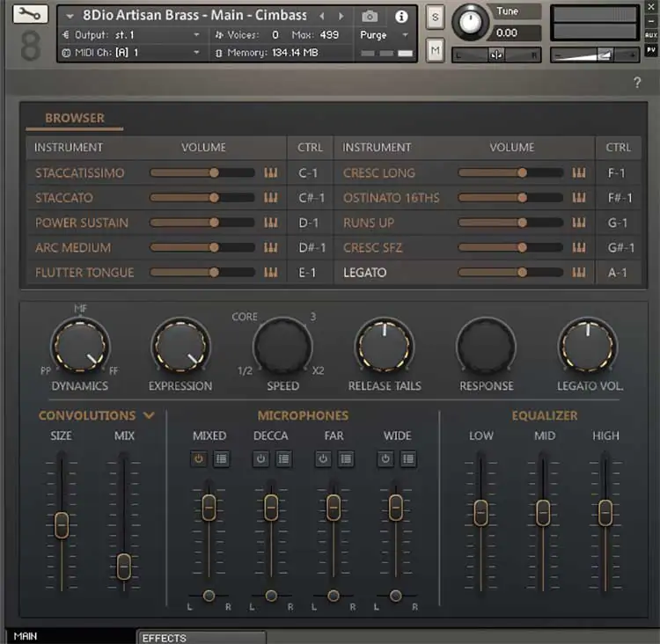
Task: Click the RELEASE TAILS knob
Action: click(385, 346)
